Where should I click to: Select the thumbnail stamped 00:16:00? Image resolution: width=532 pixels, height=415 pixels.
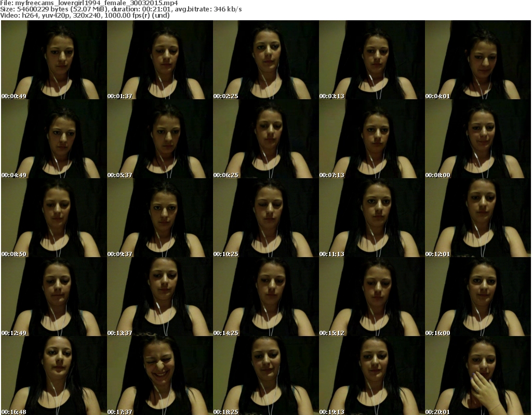tap(477, 297)
